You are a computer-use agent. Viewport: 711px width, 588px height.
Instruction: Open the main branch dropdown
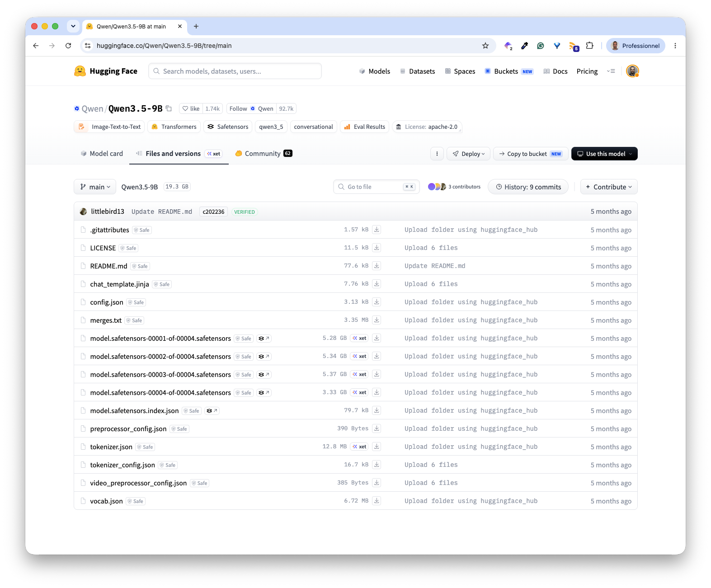[x=95, y=187]
